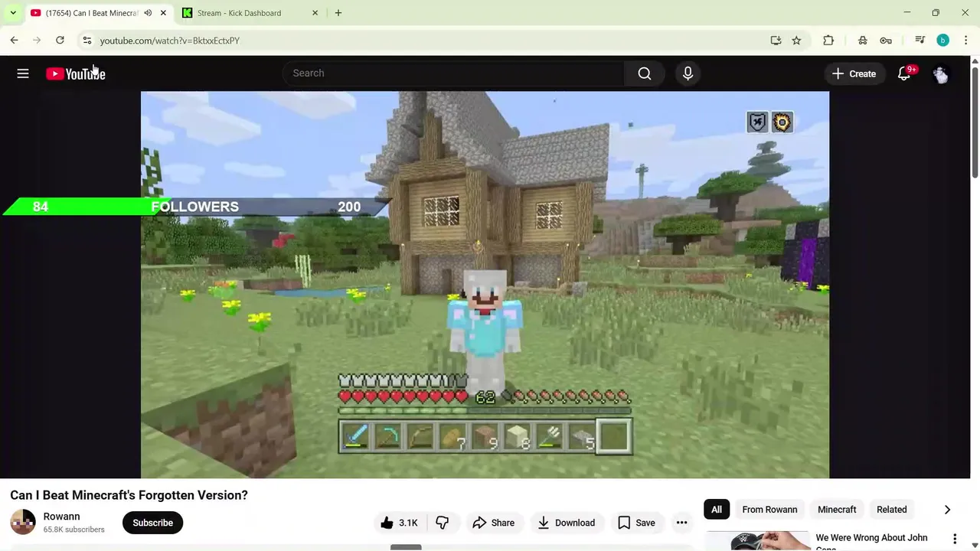Click the 65.8K subscribers text
The height and width of the screenshot is (551, 980).
74,530
